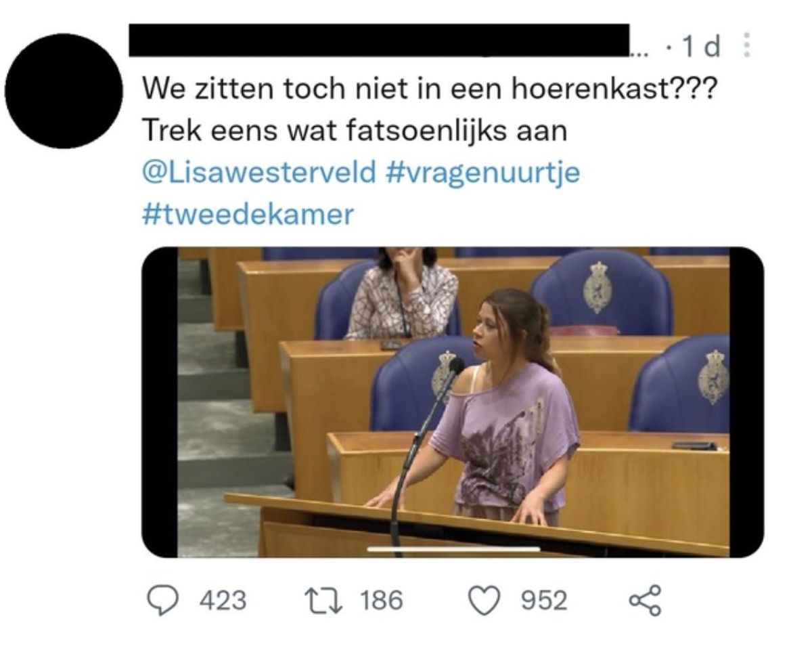Click the line 'Trek eens wat fatsoenlijks aan'

(354, 131)
